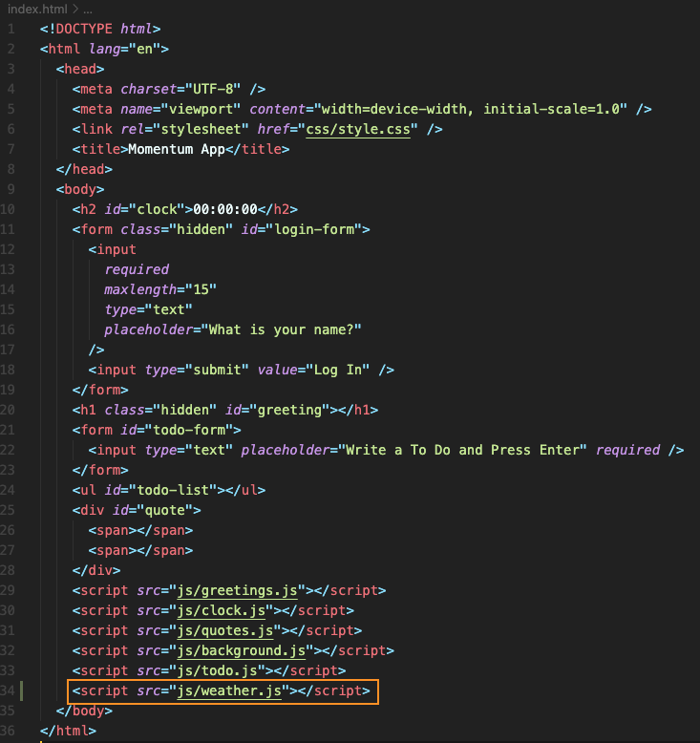700x743 pixels.
Task: Click line number 9 in gutter
Action: (11, 189)
